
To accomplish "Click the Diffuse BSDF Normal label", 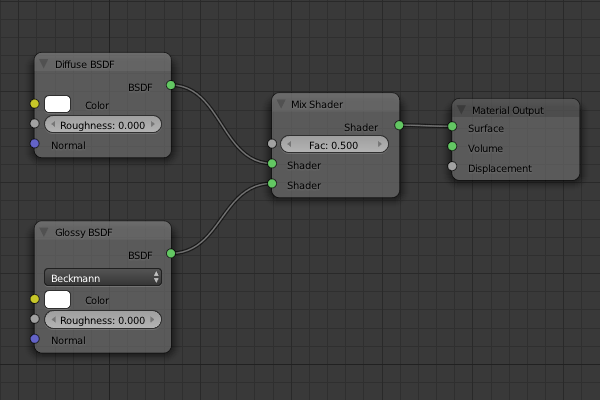I will click(68, 145).
